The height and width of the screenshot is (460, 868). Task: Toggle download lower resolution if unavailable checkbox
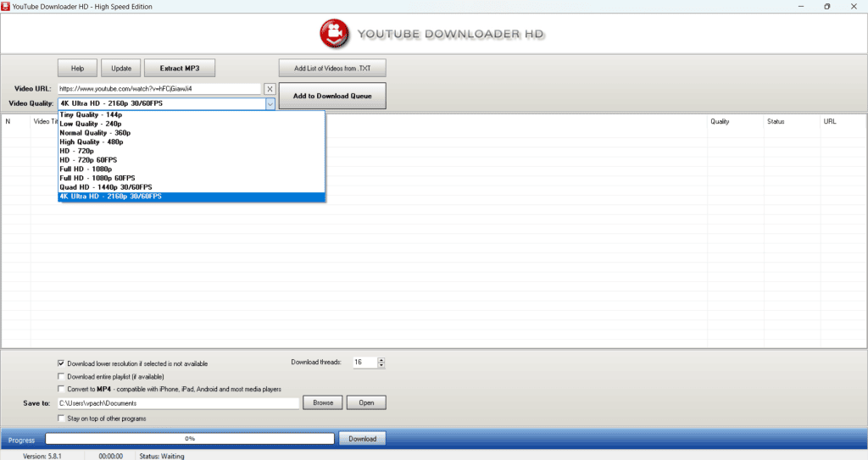[x=61, y=363]
